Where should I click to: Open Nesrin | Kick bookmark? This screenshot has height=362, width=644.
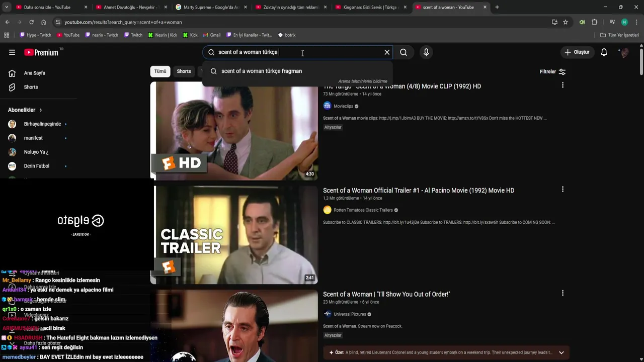[x=162, y=35]
